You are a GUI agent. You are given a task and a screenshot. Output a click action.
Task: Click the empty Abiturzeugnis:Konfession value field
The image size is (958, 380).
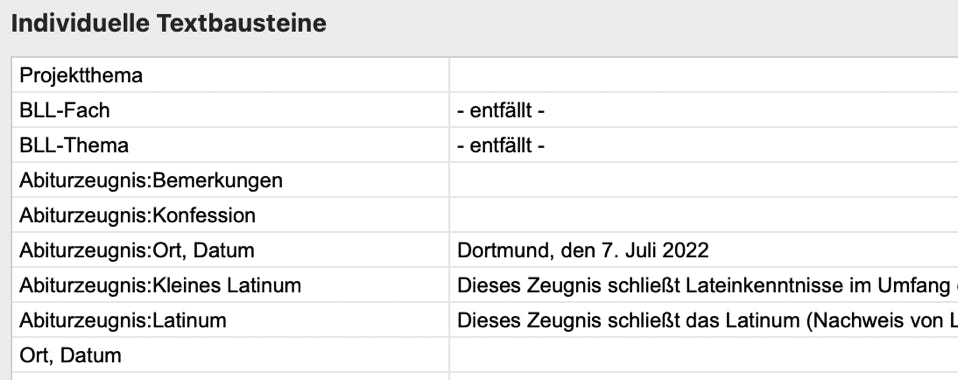click(x=704, y=215)
